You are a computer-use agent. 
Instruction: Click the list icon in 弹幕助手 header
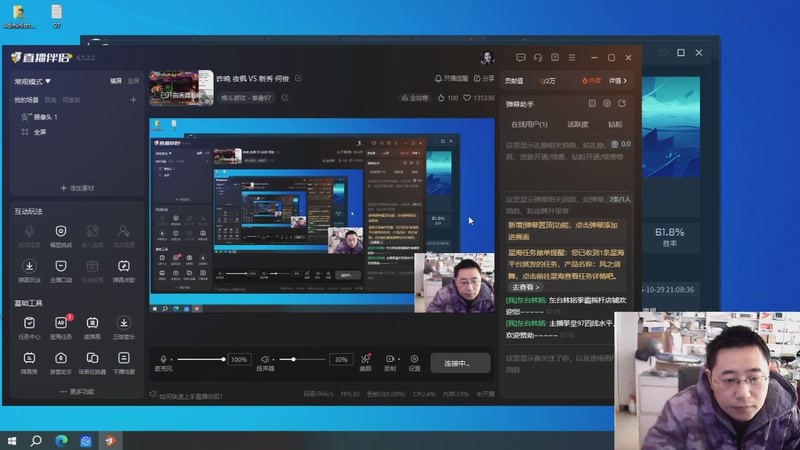coord(592,104)
